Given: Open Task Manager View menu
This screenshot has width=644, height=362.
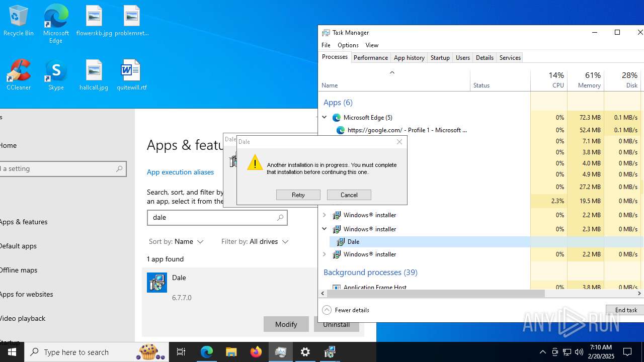Looking at the screenshot, I should (372, 45).
